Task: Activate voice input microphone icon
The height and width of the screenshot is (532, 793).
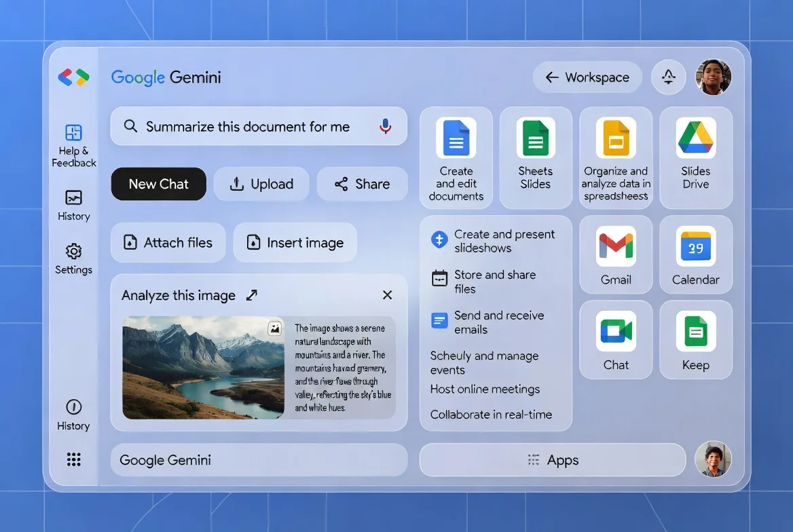Action: point(386,126)
